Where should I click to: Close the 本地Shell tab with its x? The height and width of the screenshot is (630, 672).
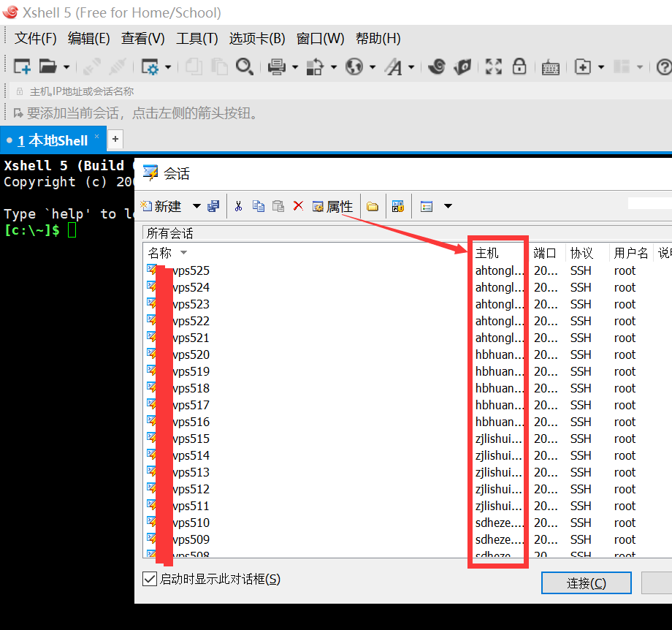97,136
